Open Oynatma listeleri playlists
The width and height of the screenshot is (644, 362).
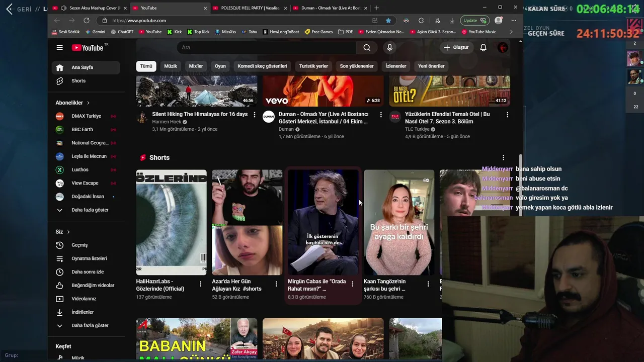click(x=86, y=258)
